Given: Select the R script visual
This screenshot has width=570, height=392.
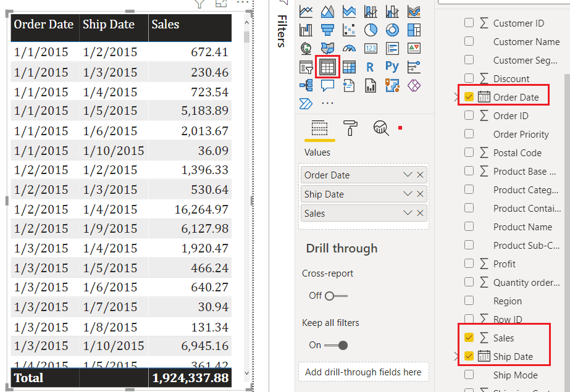Looking at the screenshot, I should pos(371,67).
